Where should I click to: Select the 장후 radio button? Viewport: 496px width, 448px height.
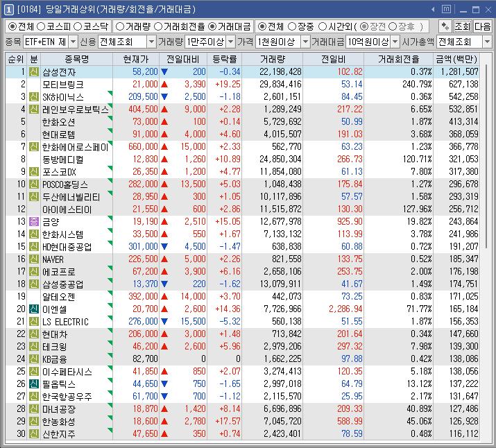point(392,26)
